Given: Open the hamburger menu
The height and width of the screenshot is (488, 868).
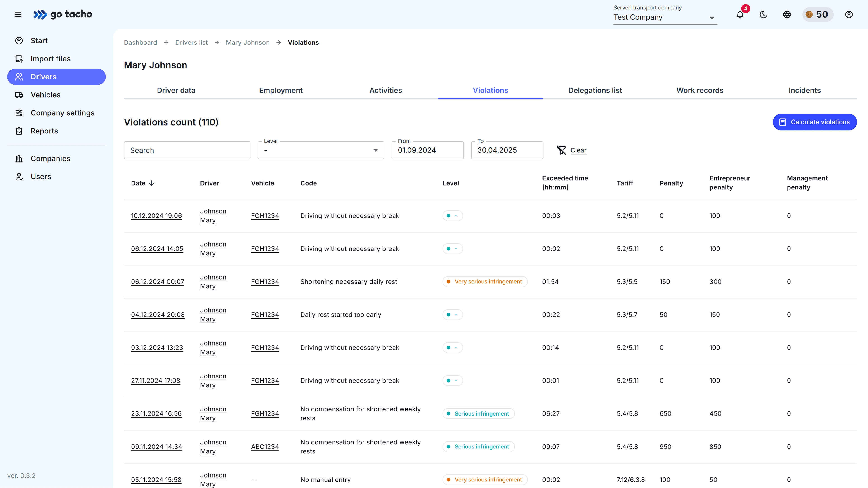Looking at the screenshot, I should pos(18,14).
